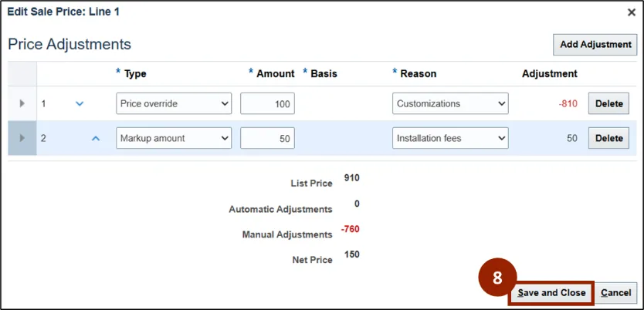Screen dimensions: 644x310
Task: Cancel the price edit
Action: (615, 293)
